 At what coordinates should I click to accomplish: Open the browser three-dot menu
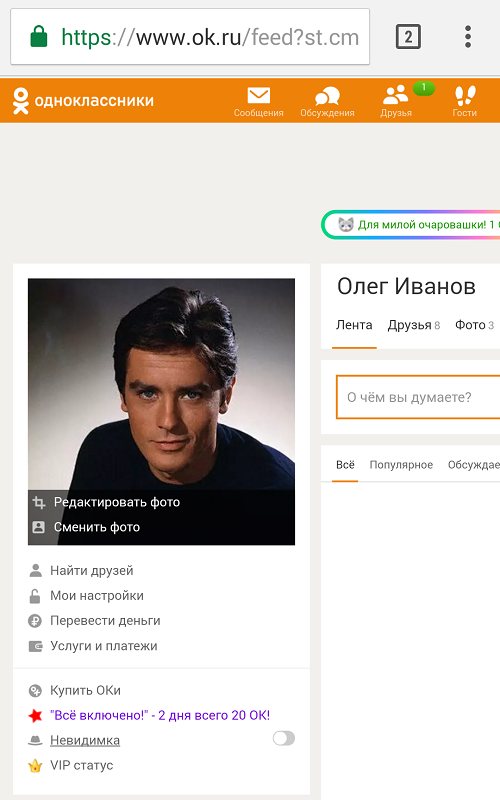(467, 37)
